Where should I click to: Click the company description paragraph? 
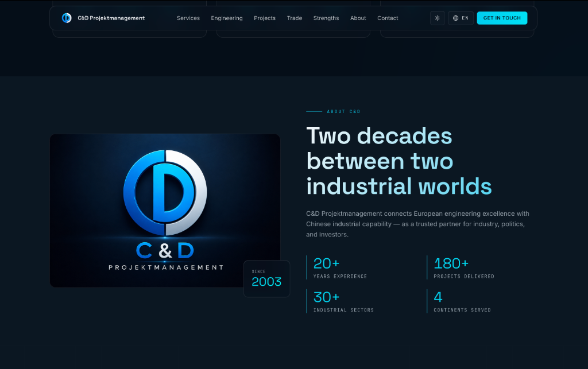tap(418, 224)
